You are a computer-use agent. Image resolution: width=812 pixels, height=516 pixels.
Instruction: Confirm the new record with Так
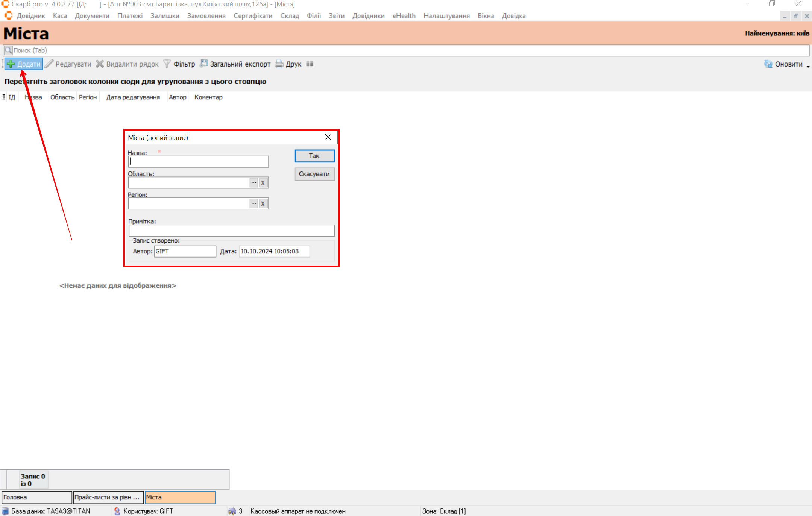pos(314,156)
